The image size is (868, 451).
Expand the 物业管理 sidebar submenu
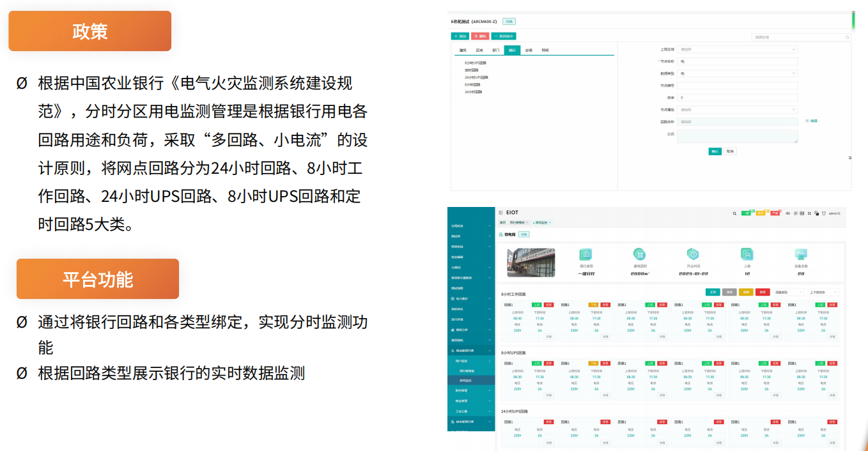471,401
